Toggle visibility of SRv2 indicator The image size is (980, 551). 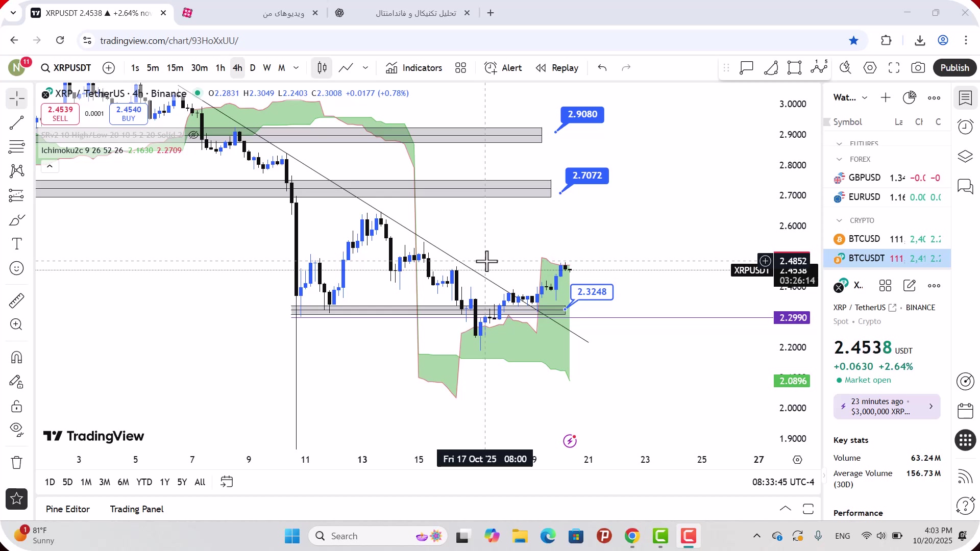click(193, 135)
